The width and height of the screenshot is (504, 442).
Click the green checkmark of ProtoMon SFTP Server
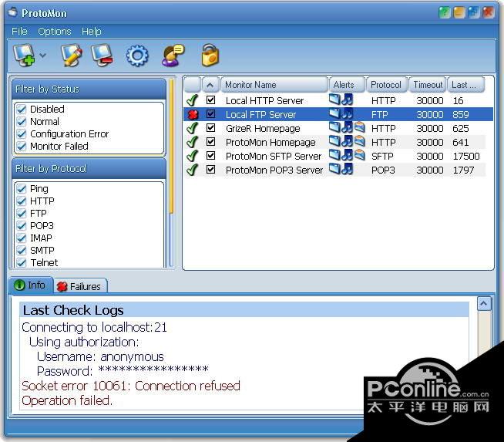click(x=192, y=156)
